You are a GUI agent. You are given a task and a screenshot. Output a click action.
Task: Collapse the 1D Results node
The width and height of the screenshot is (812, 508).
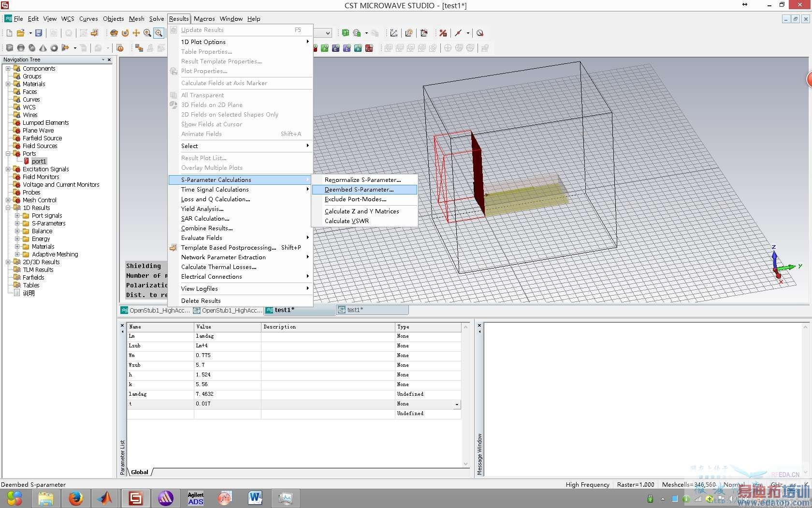(x=8, y=208)
